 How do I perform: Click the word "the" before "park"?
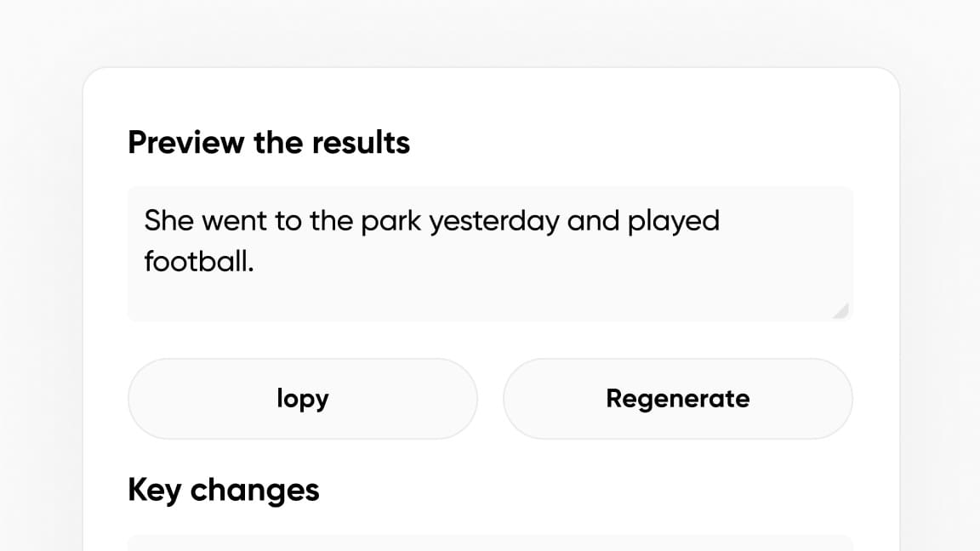point(331,221)
